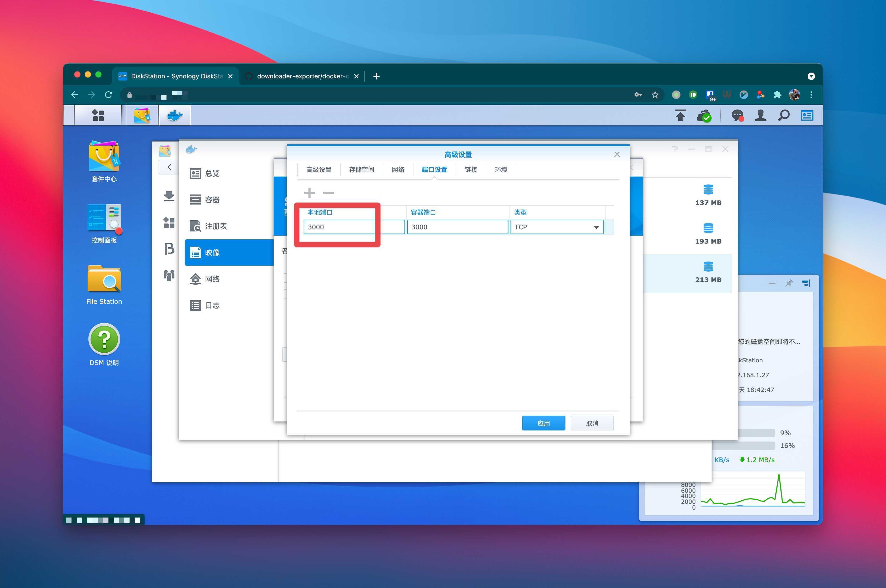Switch to Package Center taskbar icon
Image resolution: width=886 pixels, height=588 pixels.
142,115
